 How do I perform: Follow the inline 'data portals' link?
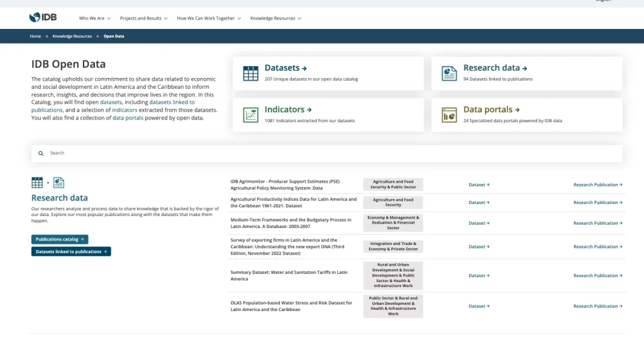(128, 118)
